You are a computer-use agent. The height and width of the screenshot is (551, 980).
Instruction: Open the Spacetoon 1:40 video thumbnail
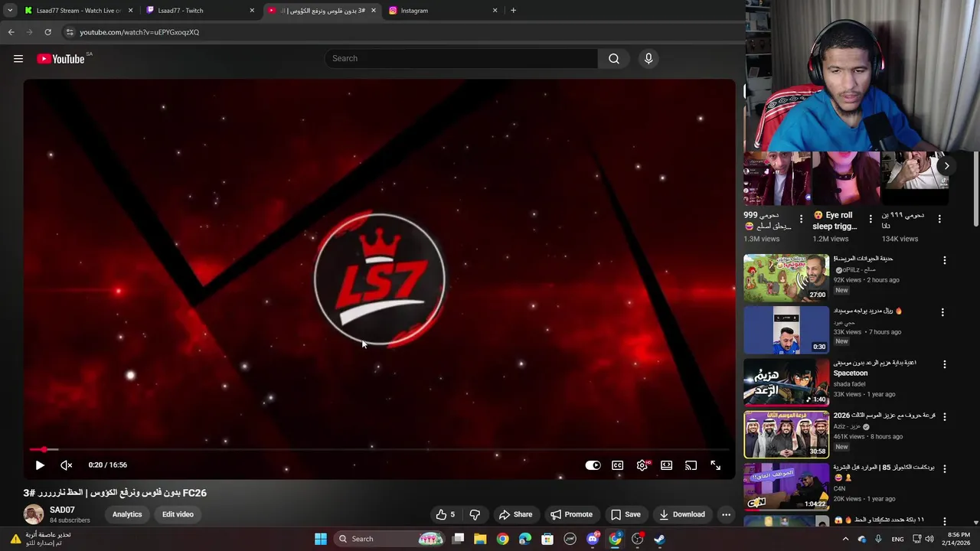786,382
